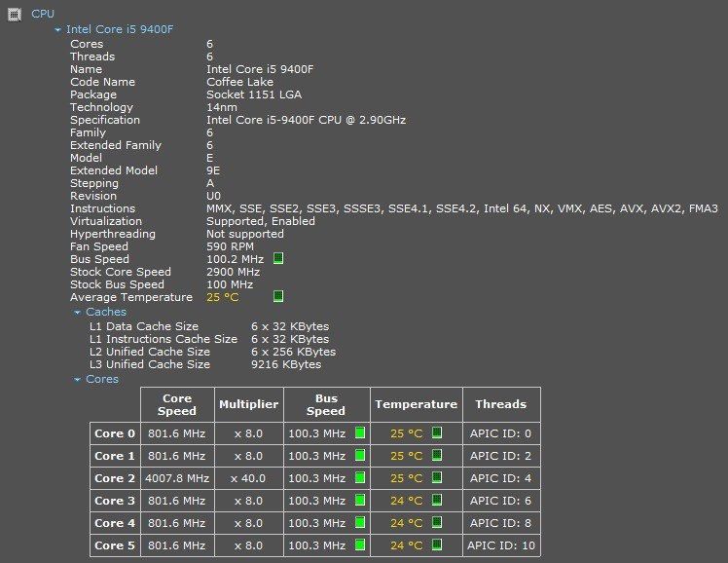Click the Intel Core i5 9400F heading text
Viewport: 728px width, 563px height.
click(120, 29)
